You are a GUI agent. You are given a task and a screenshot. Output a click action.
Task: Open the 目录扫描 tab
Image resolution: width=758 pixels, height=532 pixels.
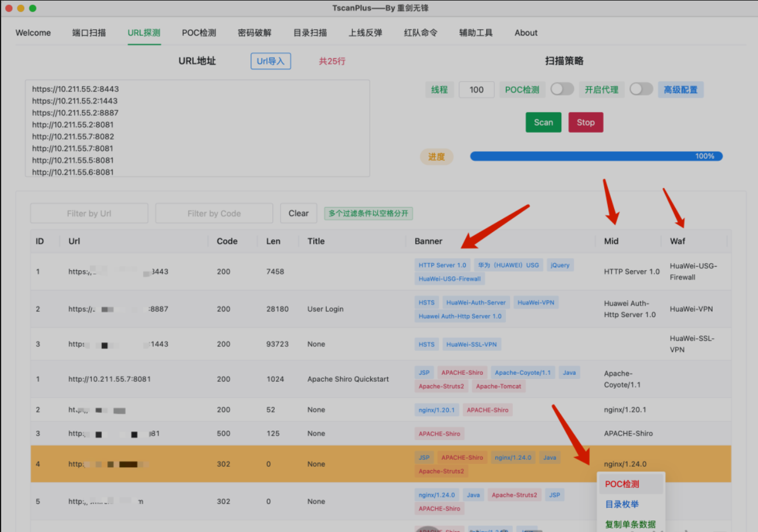[310, 33]
